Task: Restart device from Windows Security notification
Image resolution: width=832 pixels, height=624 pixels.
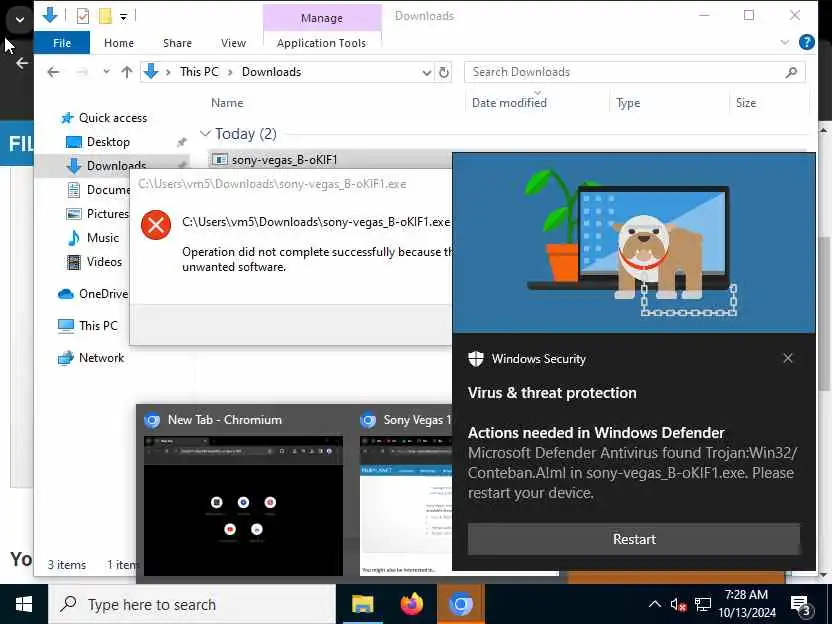Action: (634, 539)
